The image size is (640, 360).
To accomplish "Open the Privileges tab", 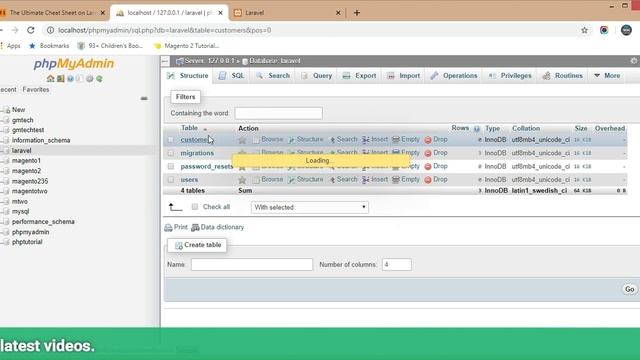I will [510, 76].
